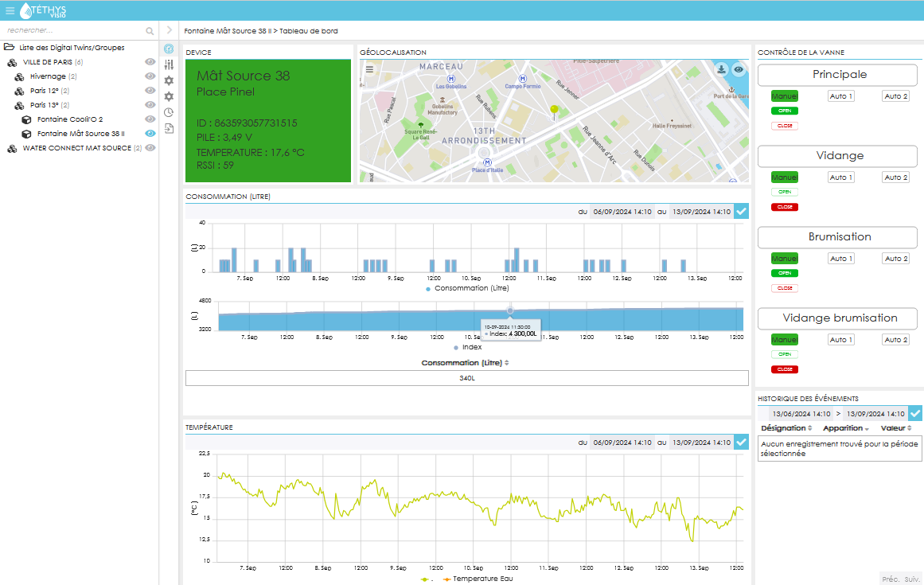Screen dimensions: 924x585
Task: Click the map download icon
Action: [721, 69]
